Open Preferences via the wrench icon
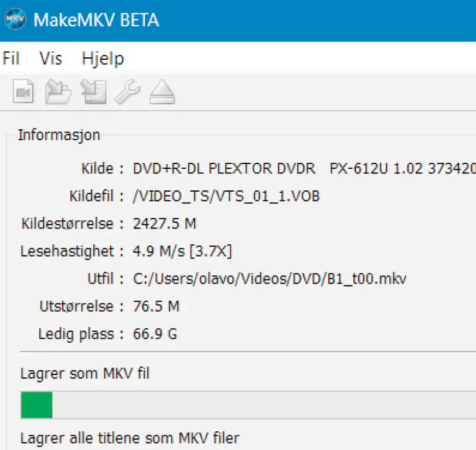Screen dimensions: 476x450 [x=127, y=92]
